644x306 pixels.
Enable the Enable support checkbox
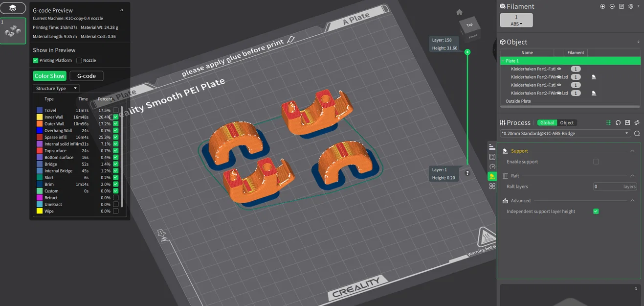coord(596,162)
